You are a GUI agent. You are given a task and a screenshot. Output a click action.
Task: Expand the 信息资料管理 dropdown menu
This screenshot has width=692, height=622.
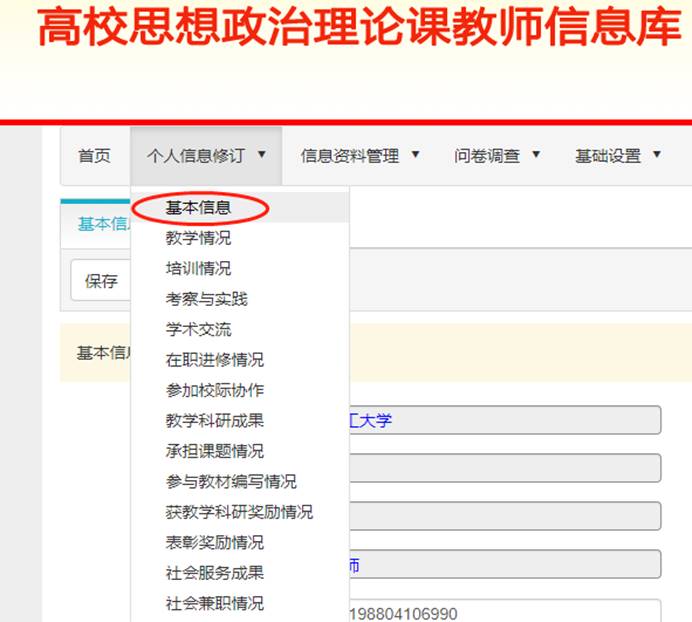(x=360, y=156)
